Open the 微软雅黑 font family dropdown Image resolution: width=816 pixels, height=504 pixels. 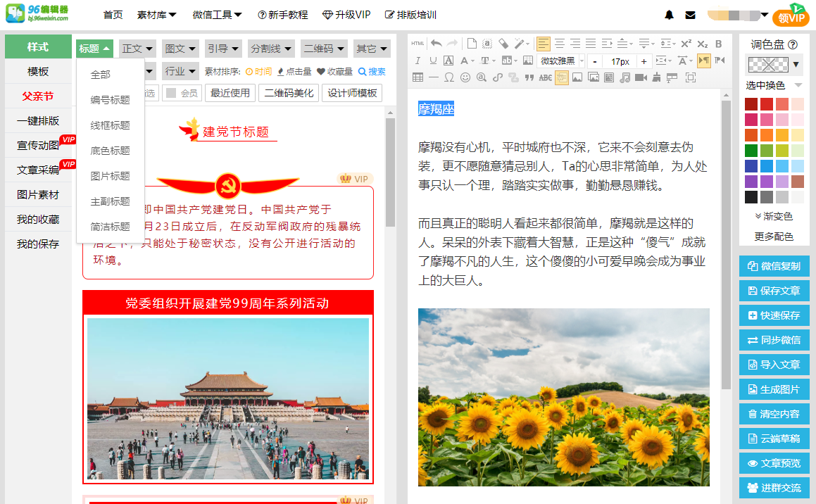coord(556,61)
